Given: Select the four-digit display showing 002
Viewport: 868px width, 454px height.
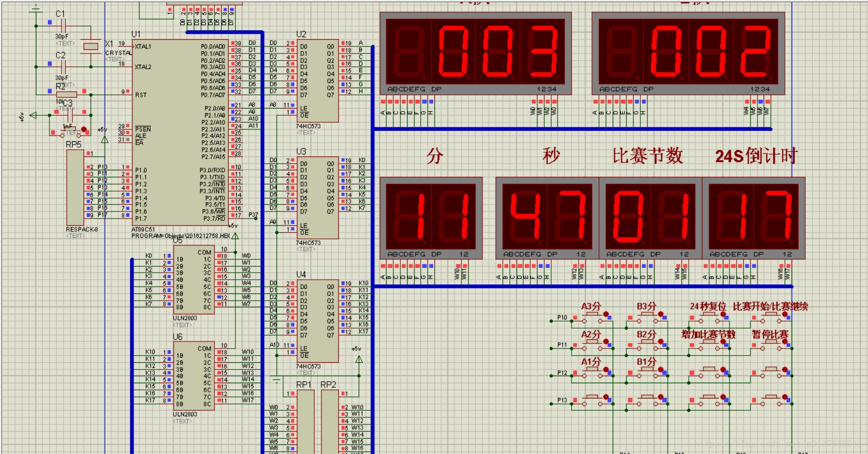Looking at the screenshot, I should point(688,54).
